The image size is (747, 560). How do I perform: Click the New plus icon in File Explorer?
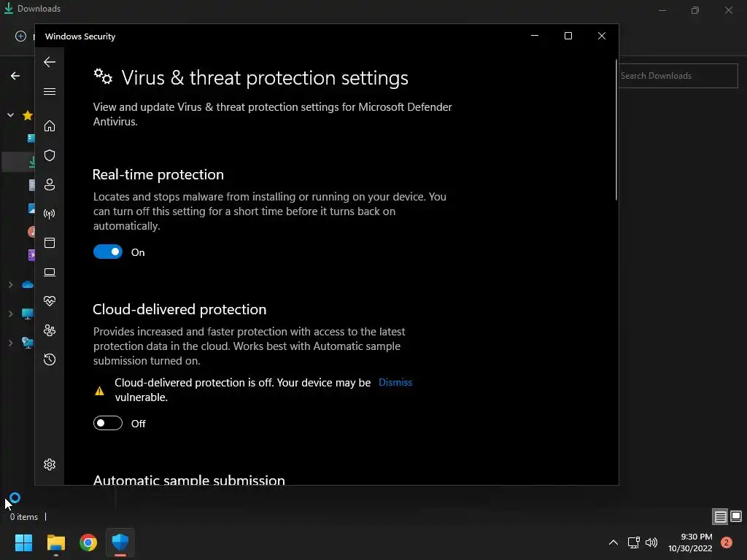[20, 36]
